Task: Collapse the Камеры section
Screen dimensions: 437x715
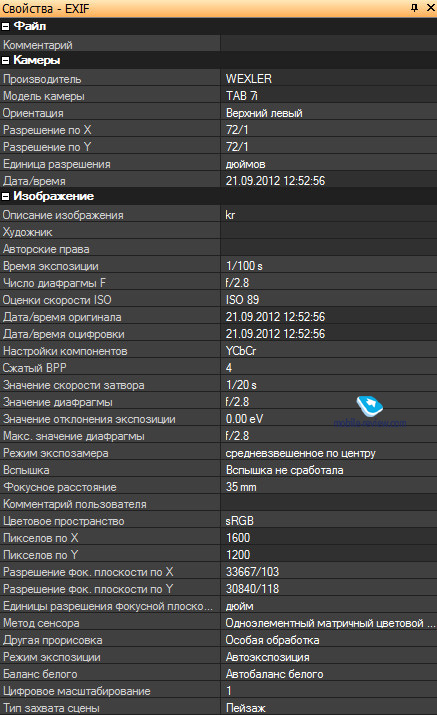Action: [5, 60]
